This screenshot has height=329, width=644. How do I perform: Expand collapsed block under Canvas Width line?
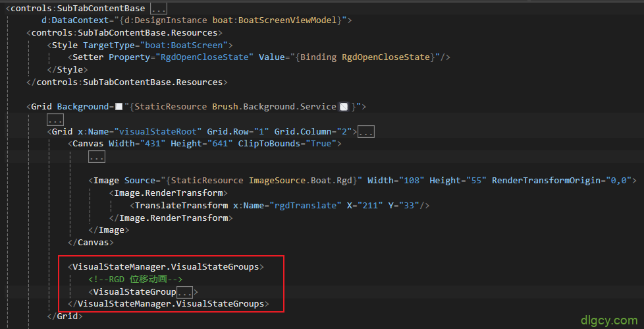[97, 157]
